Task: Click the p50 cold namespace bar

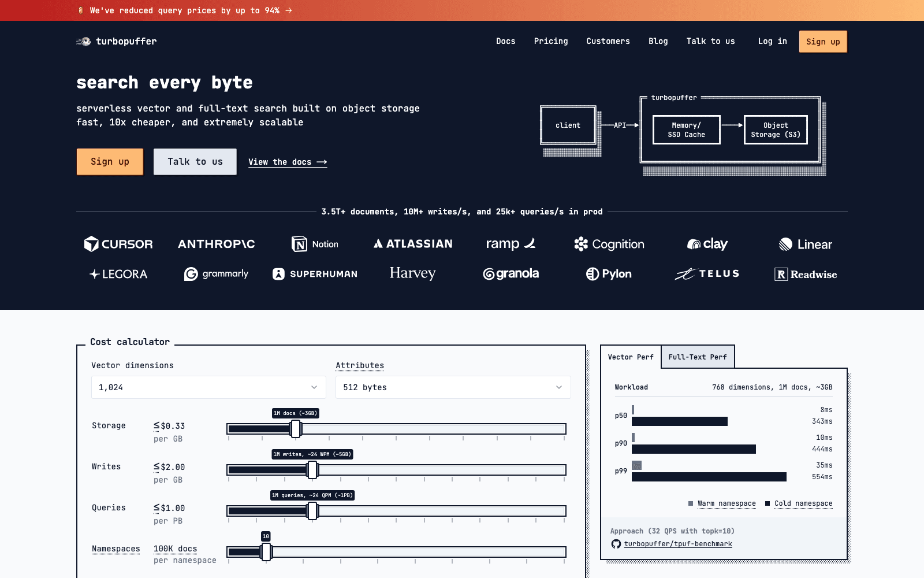Action: pos(680,421)
